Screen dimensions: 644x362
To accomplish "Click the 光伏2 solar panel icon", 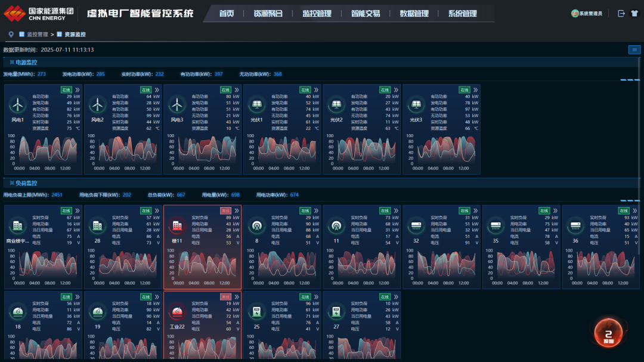I will (x=336, y=105).
